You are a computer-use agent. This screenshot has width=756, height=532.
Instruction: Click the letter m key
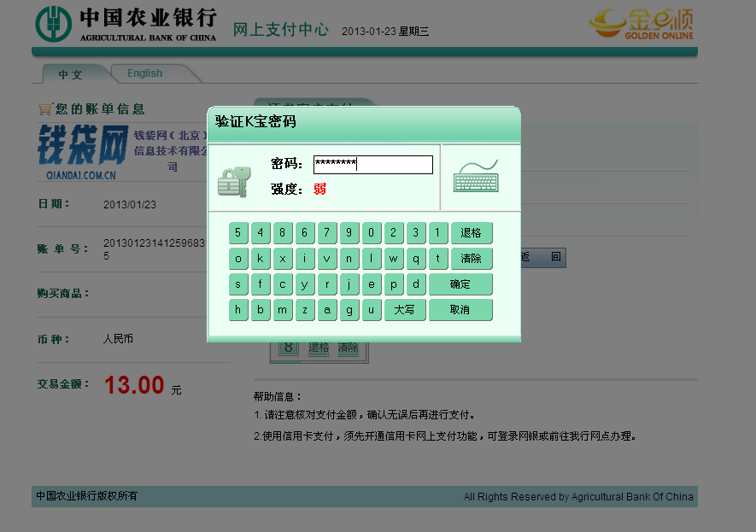(283, 309)
